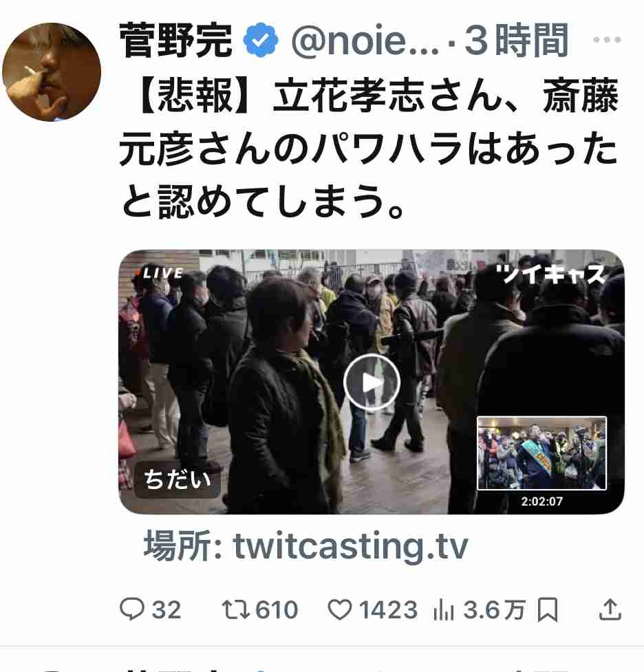Play the embedded video
Image resolution: width=644 pixels, height=672 pixels.
372,382
